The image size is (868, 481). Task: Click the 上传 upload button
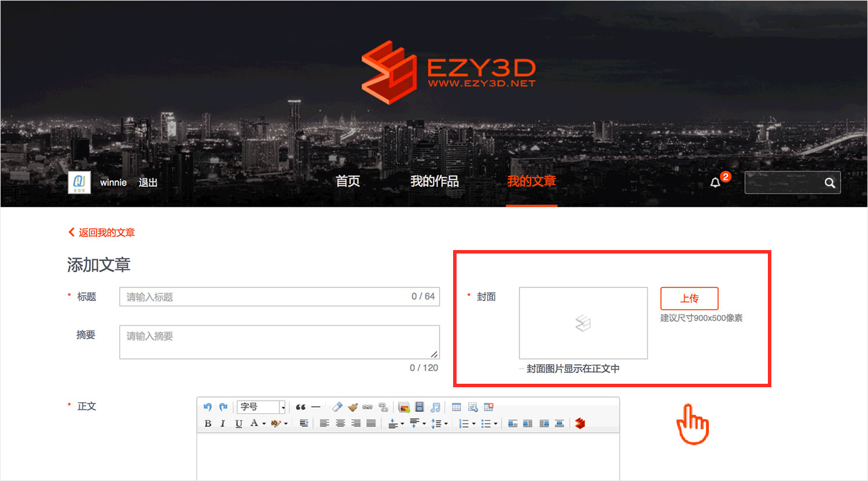tap(689, 298)
